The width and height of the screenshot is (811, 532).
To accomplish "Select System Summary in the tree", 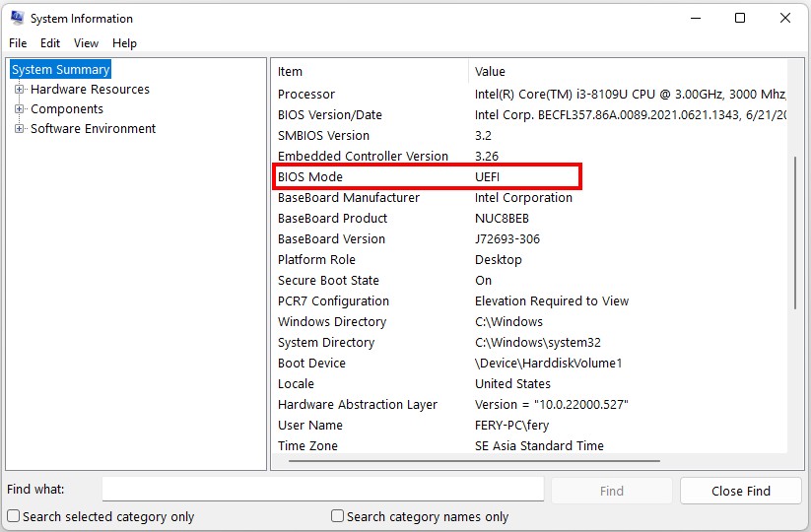I will tap(60, 69).
